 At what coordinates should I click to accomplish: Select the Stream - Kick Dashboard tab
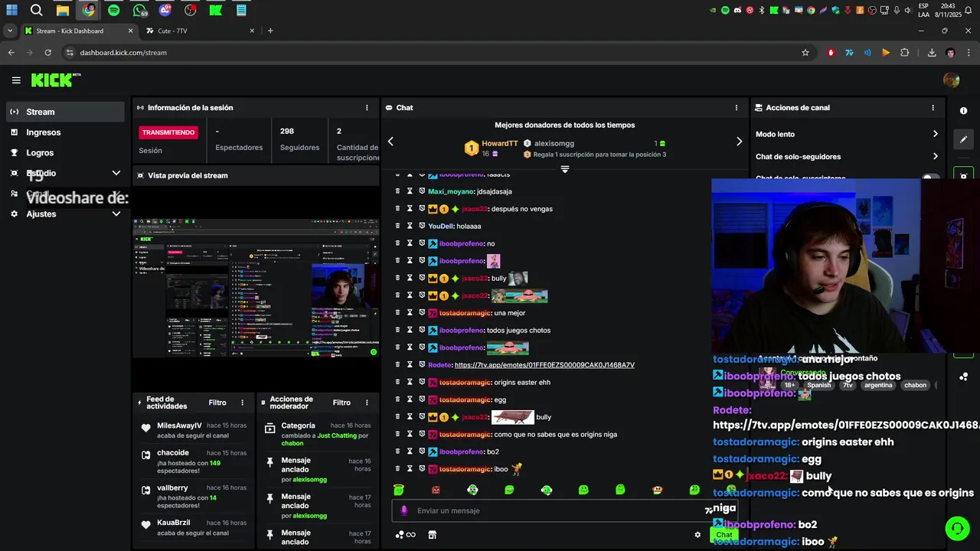[x=78, y=31]
